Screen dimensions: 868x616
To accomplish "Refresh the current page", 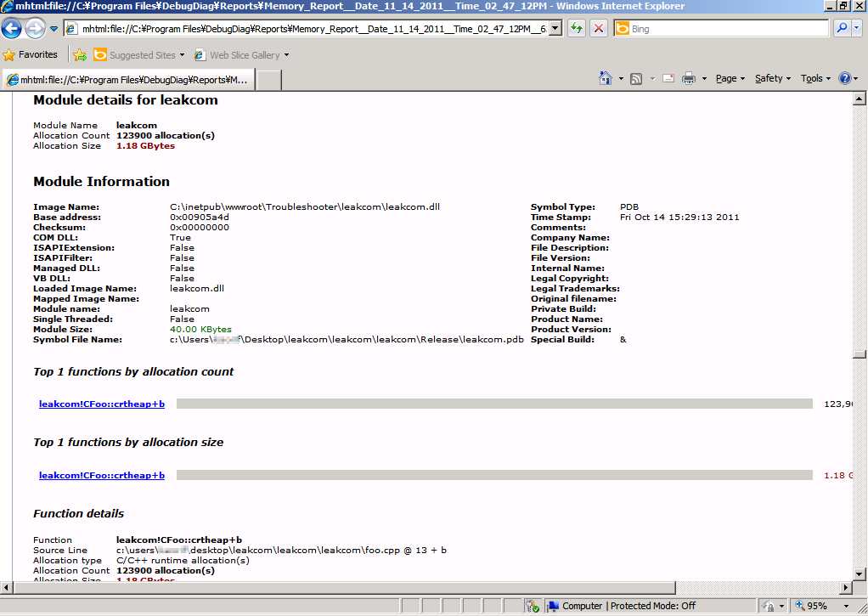I will click(x=577, y=28).
